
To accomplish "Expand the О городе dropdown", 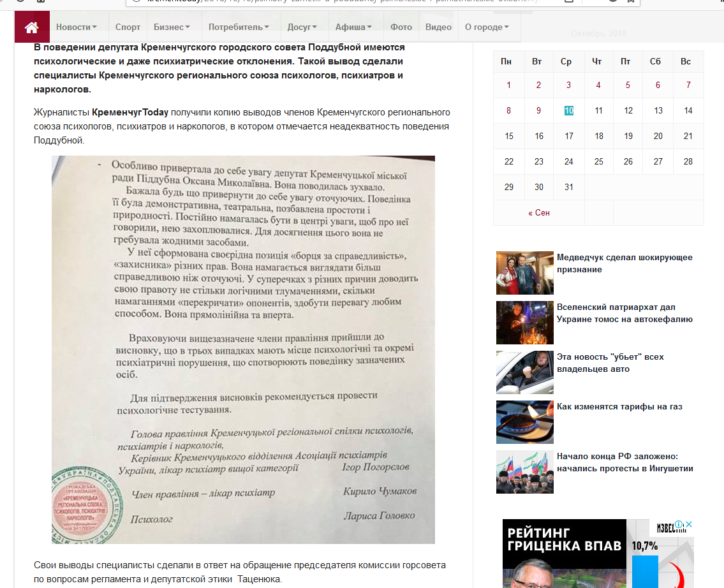I will (487, 27).
